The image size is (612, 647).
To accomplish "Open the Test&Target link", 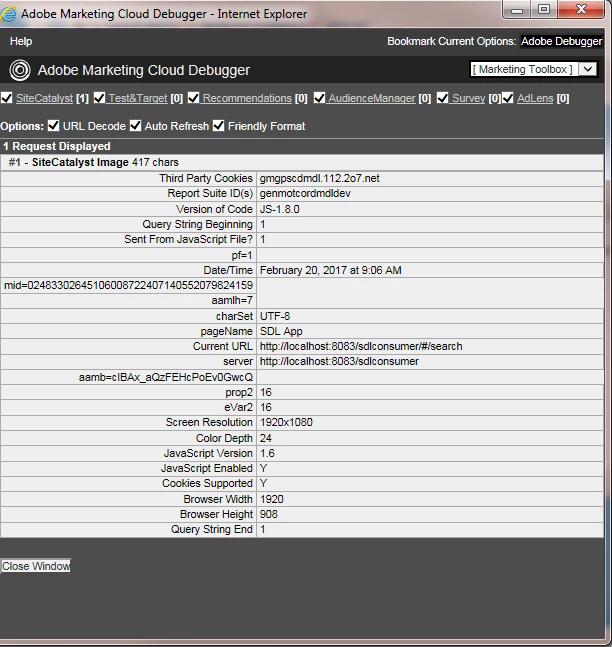I will tap(138, 98).
